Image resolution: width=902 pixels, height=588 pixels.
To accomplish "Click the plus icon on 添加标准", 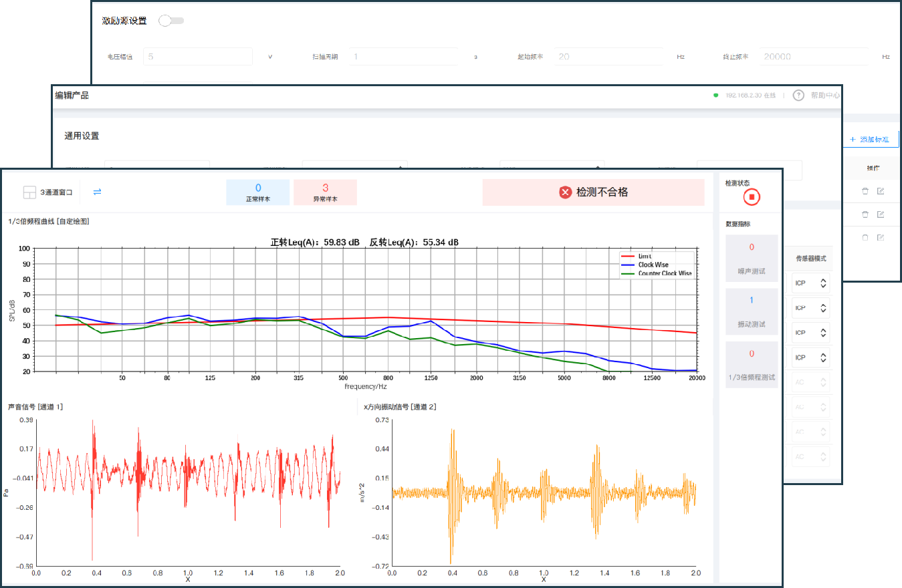I will tap(853, 140).
